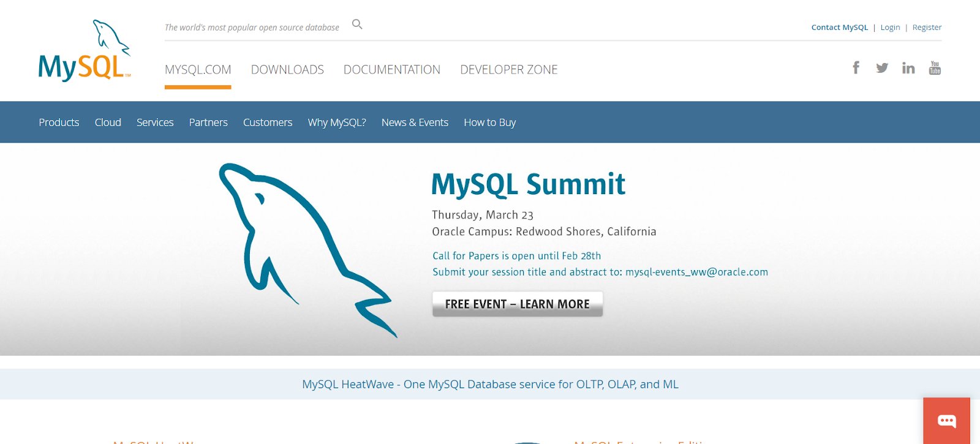Open MySQL Facebook page icon
Image resolution: width=980 pixels, height=444 pixels.
856,67
